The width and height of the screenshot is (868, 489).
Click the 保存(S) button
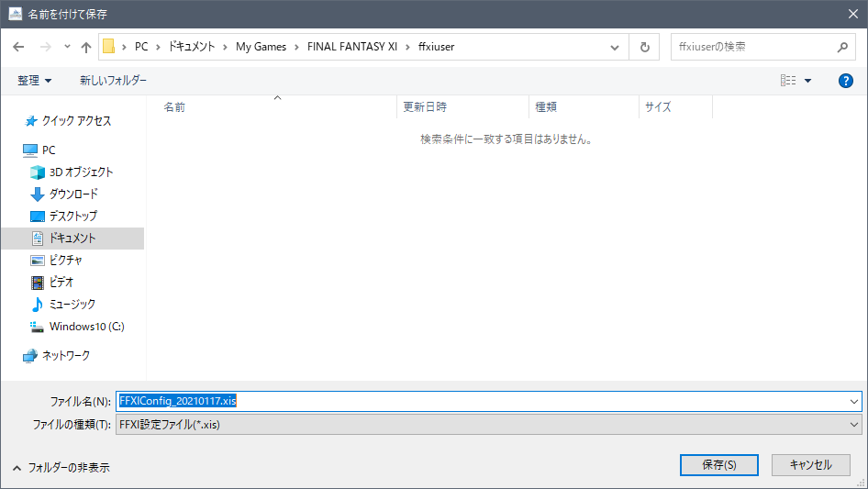pyautogui.click(x=718, y=465)
